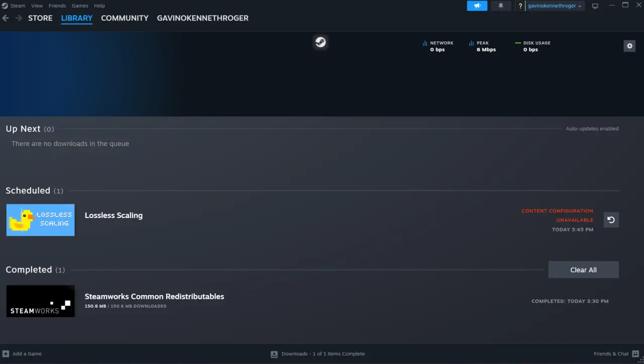Viewport: 644px width, 364px height.
Task: Open the Lossless Scaling title link
Action: click(114, 215)
